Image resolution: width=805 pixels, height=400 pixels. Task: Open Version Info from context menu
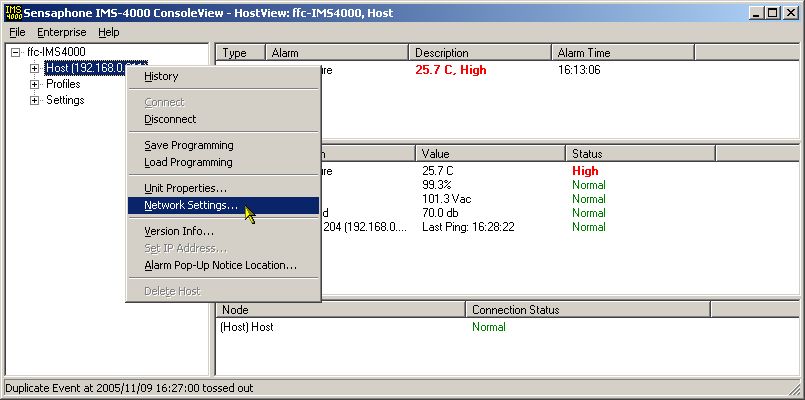click(223, 232)
